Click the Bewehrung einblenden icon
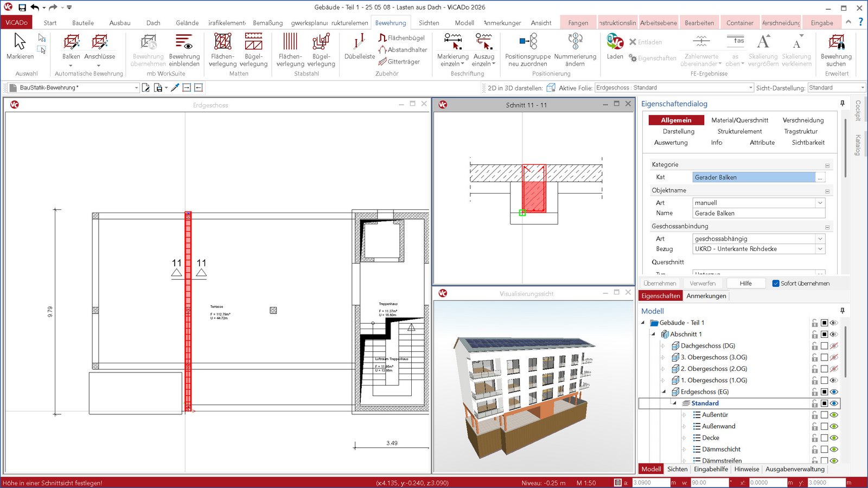This screenshot has height=488, width=868. pyautogui.click(x=184, y=42)
